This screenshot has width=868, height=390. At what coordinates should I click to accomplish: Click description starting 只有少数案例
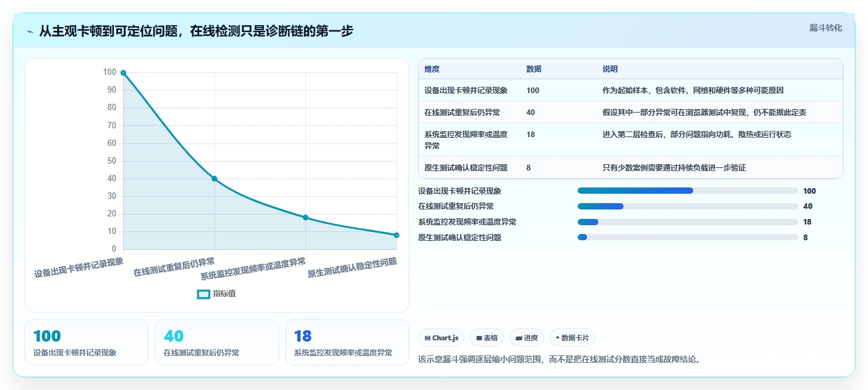[x=674, y=168]
